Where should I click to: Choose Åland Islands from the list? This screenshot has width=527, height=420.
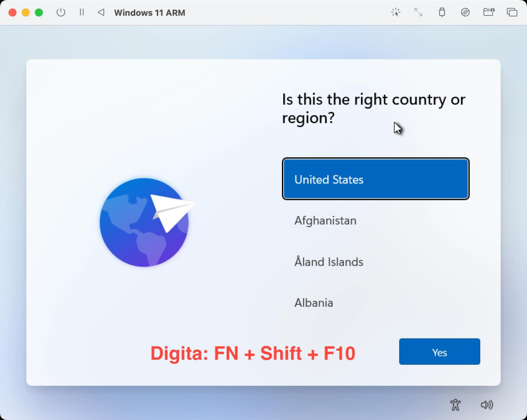click(375, 262)
